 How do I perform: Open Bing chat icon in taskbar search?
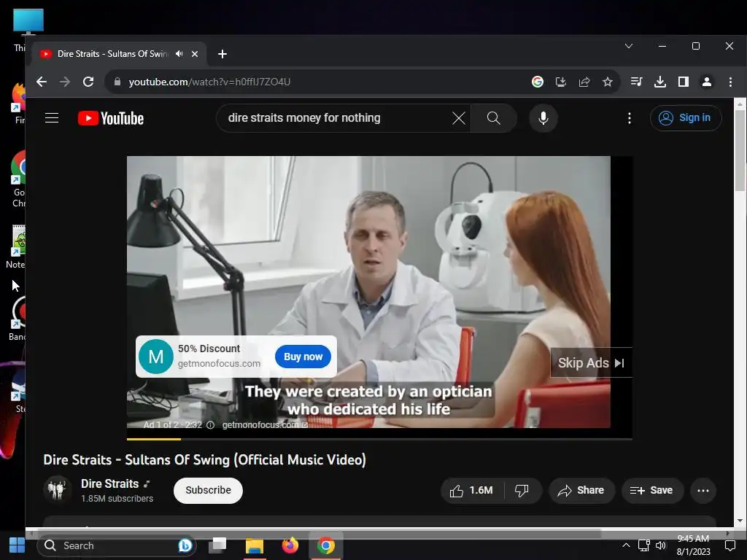click(x=185, y=545)
